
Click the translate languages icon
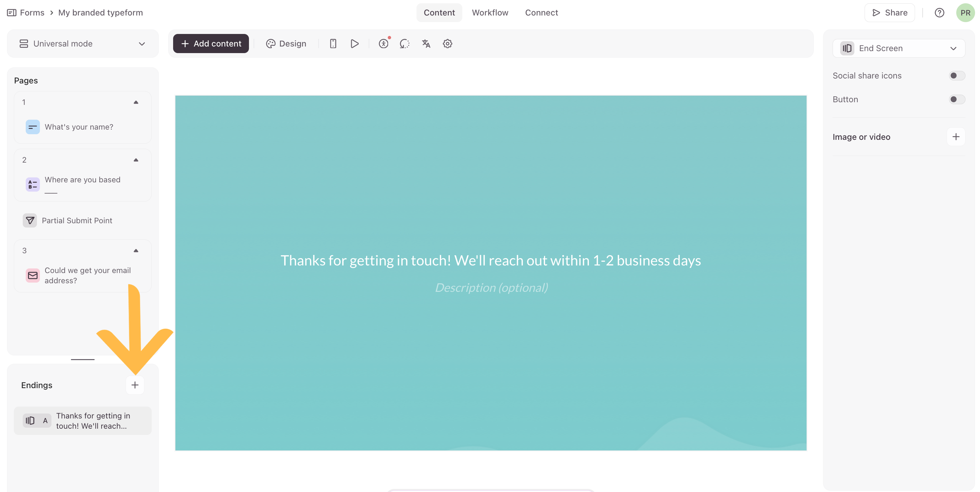pyautogui.click(x=426, y=44)
